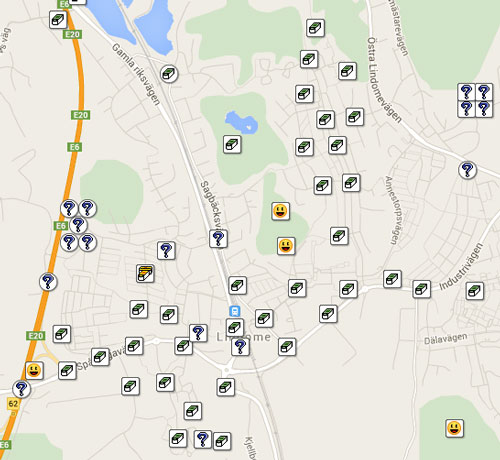Select cache icon below the small pond
This screenshot has width=500, height=460.
[x=232, y=144]
